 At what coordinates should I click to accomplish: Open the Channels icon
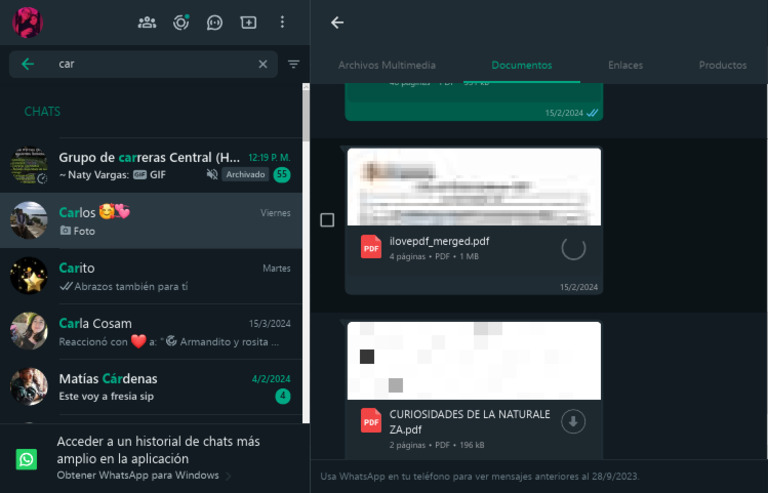click(215, 23)
